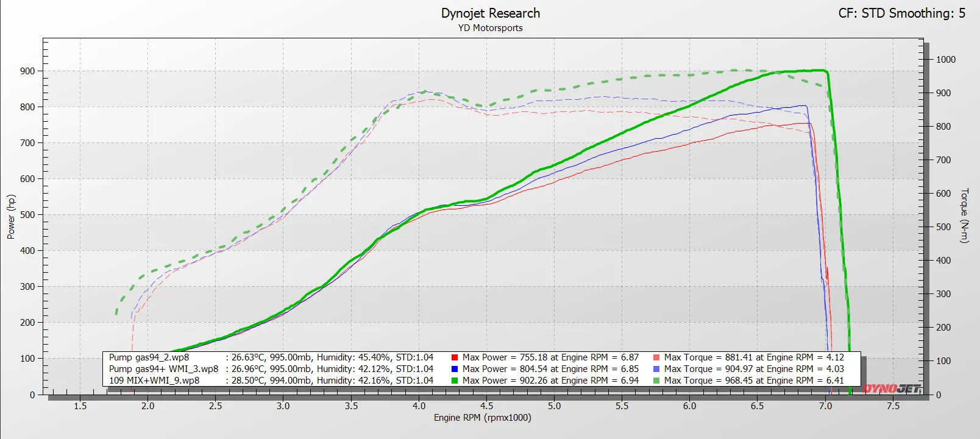Click the red Max Power legend swatch
The image size is (980, 439).
pyautogui.click(x=455, y=357)
